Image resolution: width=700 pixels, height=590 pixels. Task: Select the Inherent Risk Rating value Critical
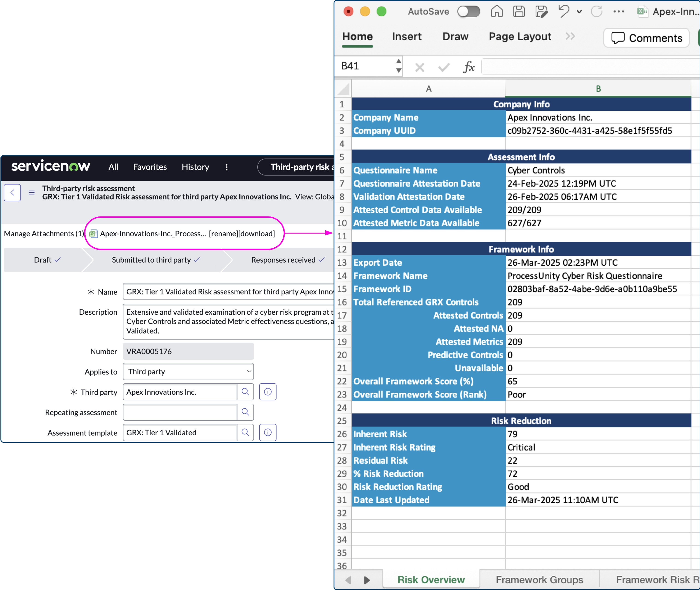click(x=598, y=447)
